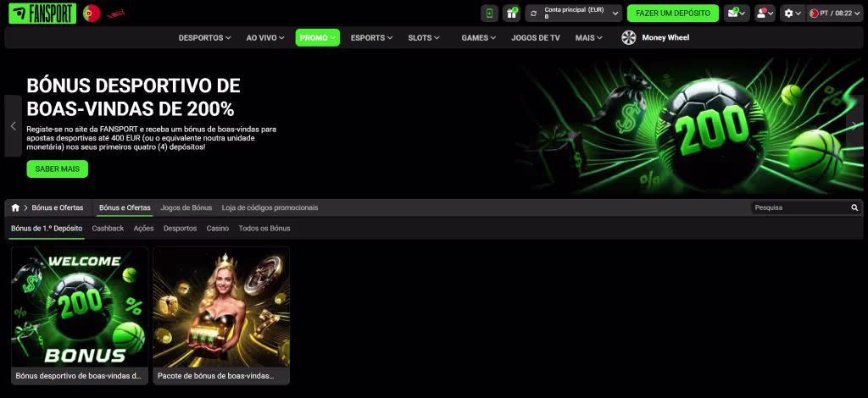The width and height of the screenshot is (868, 398).
Task: Switch to the Jogos de Bónus tab
Action: tap(186, 207)
